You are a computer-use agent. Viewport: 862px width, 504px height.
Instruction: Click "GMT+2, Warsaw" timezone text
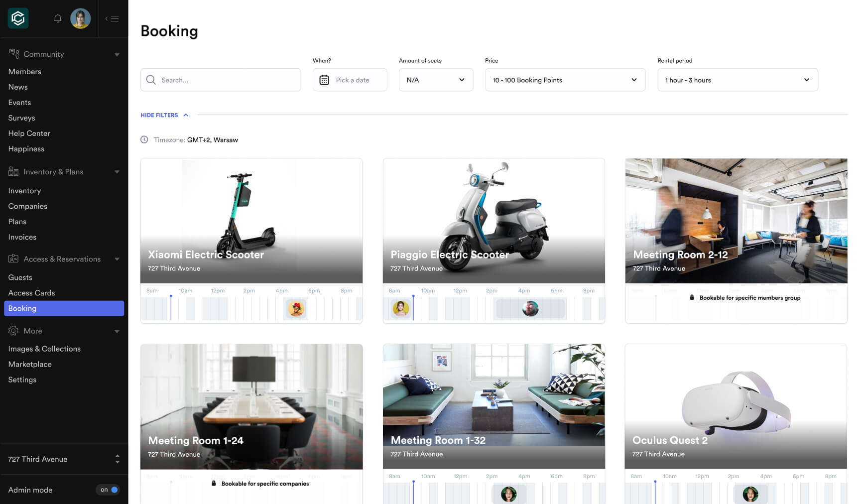[x=213, y=139]
